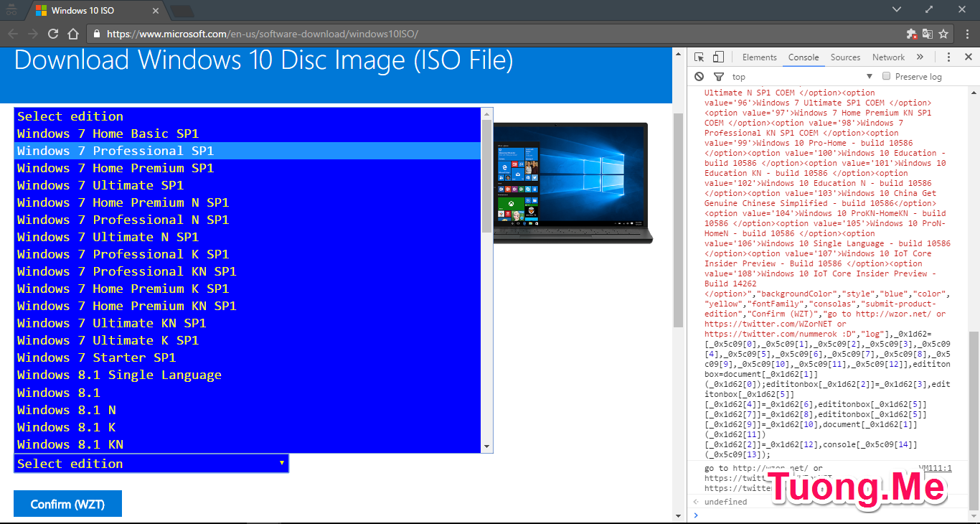Click the window chevron-down minimize icon
Screen dimensions: 980x524
(x=896, y=9)
